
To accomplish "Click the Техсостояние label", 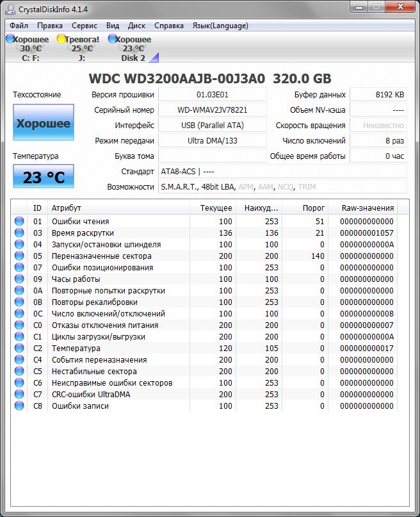I will tap(37, 95).
